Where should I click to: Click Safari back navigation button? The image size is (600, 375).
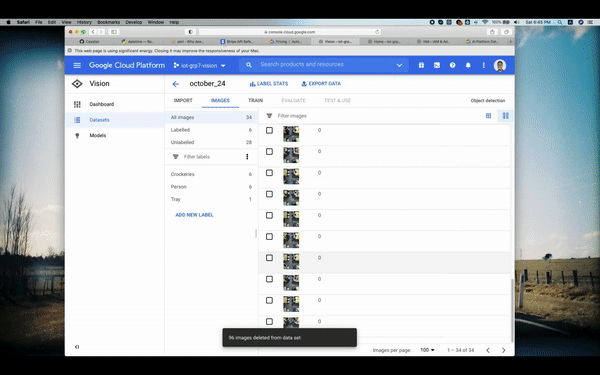93,32
